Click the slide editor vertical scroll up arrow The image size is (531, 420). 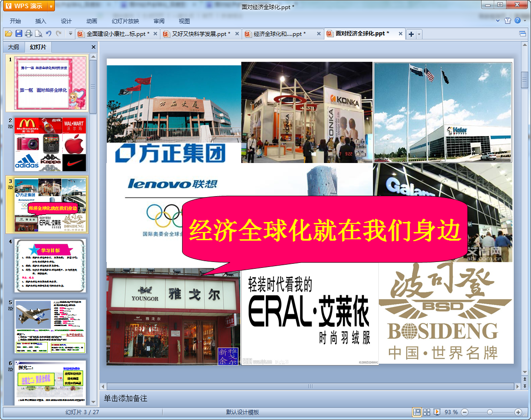coord(525,45)
